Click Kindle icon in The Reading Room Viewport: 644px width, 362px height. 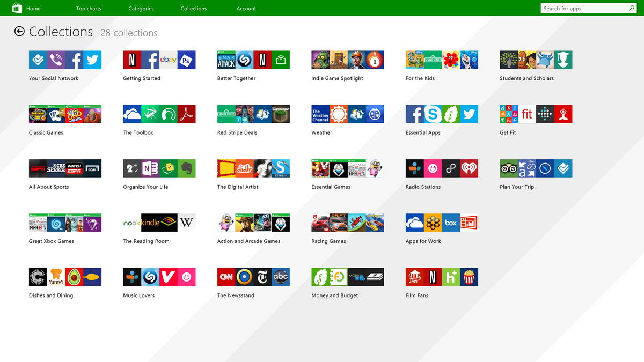pos(150,223)
